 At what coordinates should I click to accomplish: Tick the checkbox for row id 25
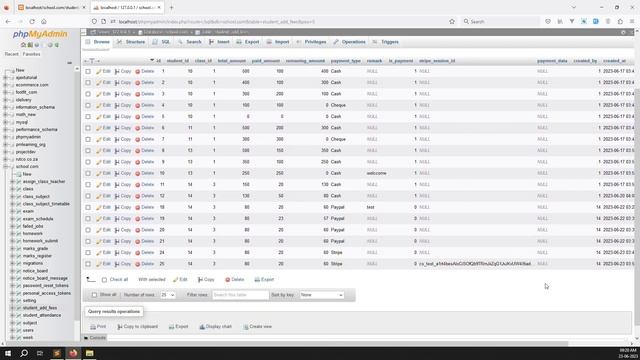(x=88, y=264)
